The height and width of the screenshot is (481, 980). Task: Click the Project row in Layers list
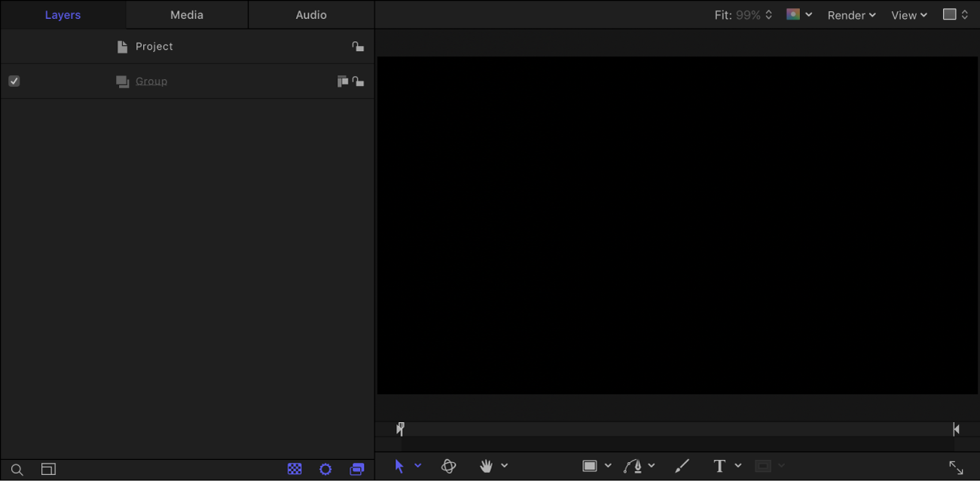click(x=154, y=46)
